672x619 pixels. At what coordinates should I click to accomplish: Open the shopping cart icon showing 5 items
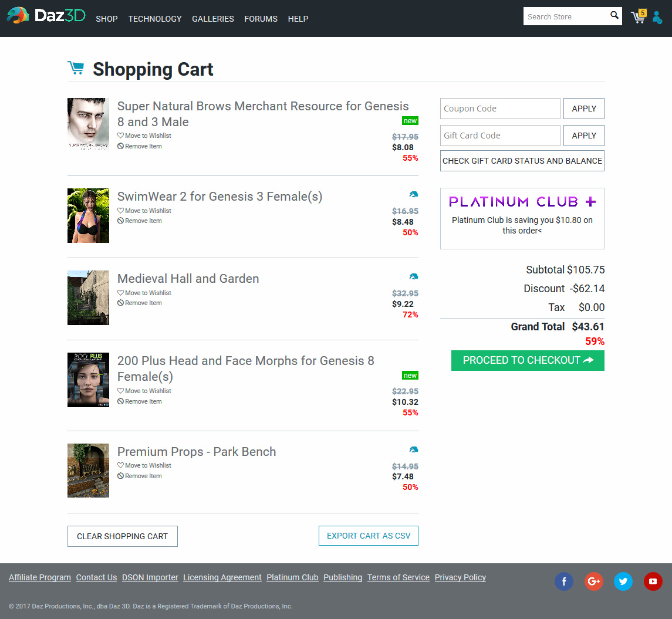tap(638, 17)
